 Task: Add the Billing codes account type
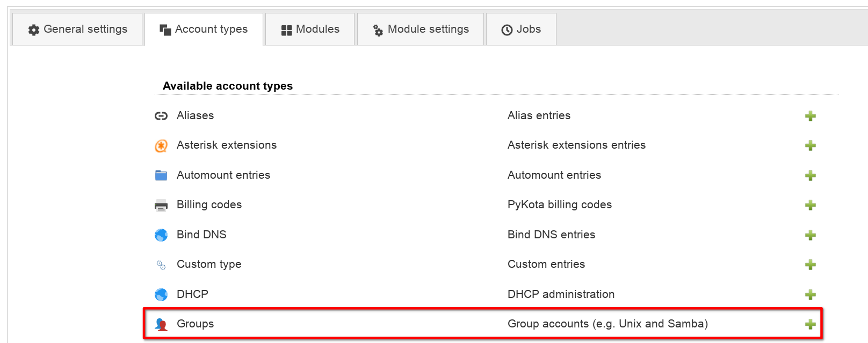tap(811, 205)
